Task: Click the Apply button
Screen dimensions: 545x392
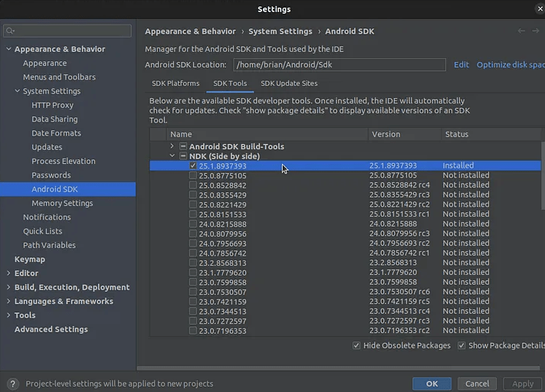Action: tap(523, 384)
